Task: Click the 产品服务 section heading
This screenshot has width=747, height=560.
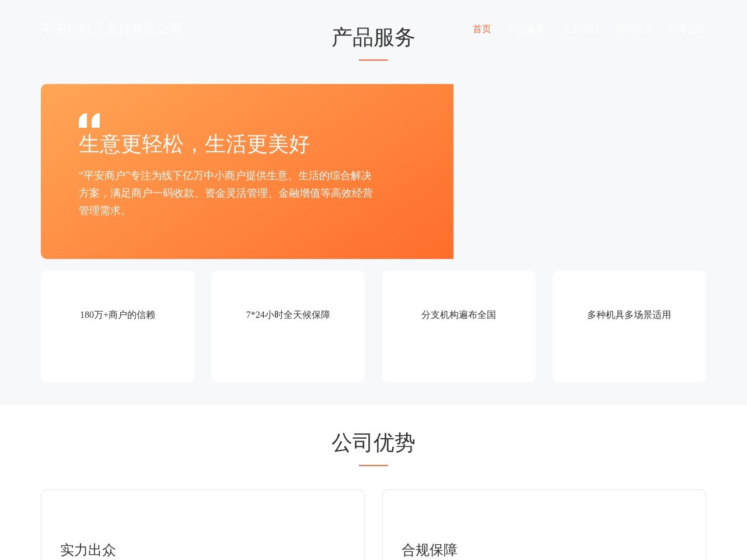Action: pos(373,38)
